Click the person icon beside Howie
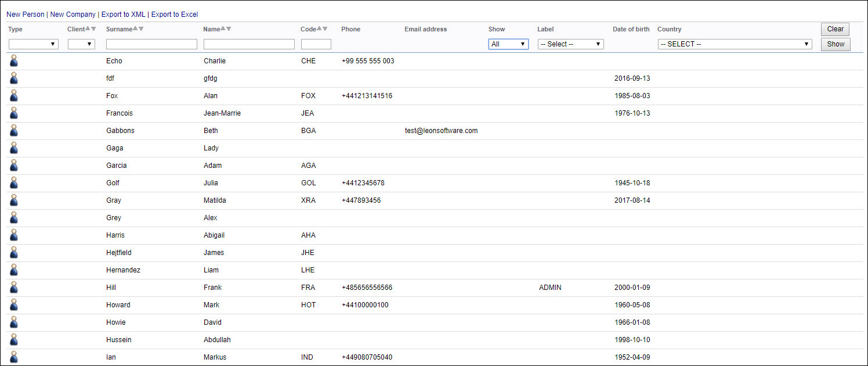868x366 pixels. point(14,322)
